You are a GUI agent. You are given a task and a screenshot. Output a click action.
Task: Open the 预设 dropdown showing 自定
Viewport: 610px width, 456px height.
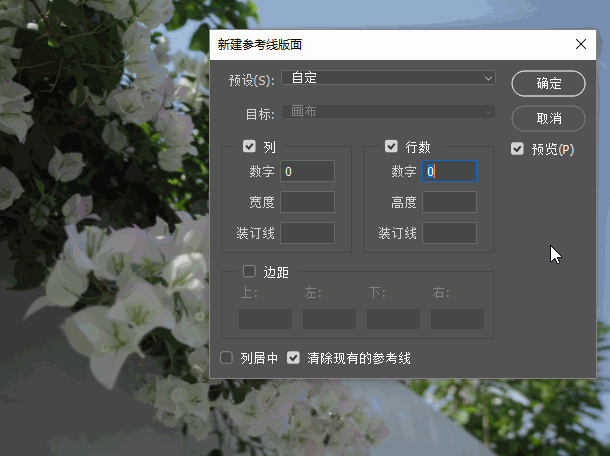coord(388,78)
